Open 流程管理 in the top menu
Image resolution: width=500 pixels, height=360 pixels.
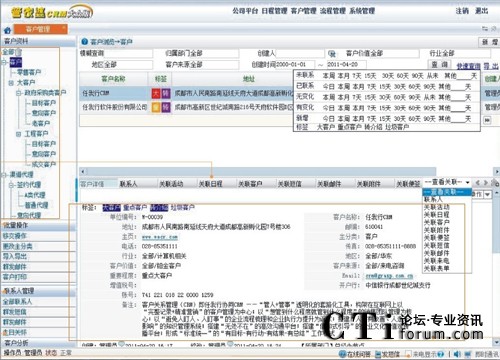pos(333,11)
